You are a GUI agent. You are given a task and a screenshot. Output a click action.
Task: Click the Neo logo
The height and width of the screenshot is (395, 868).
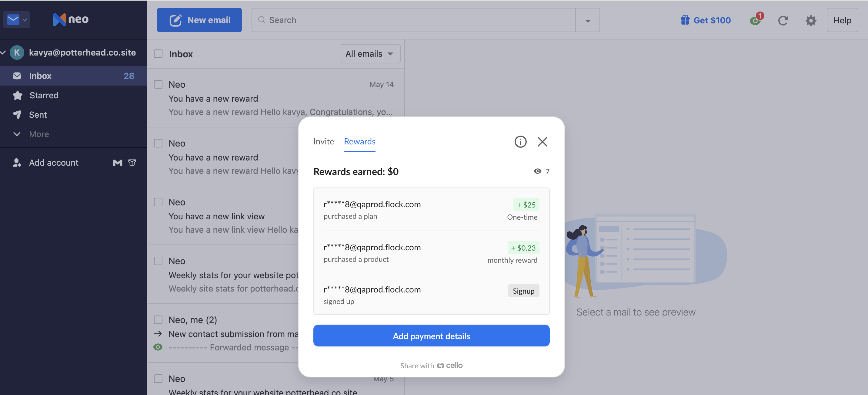(70, 19)
